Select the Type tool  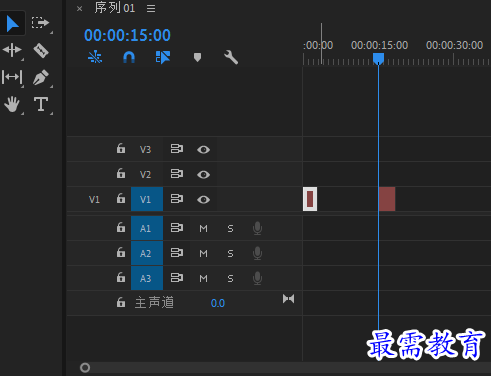(x=41, y=104)
